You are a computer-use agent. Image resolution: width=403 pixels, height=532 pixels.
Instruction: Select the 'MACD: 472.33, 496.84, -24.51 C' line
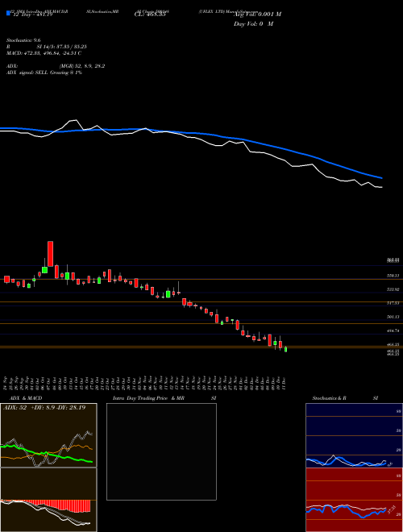tap(44, 53)
